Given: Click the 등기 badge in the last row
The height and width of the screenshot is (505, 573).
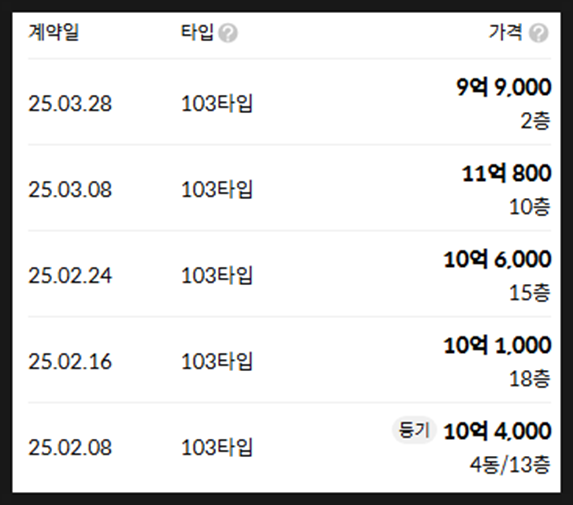Looking at the screenshot, I should pyautogui.click(x=414, y=430).
